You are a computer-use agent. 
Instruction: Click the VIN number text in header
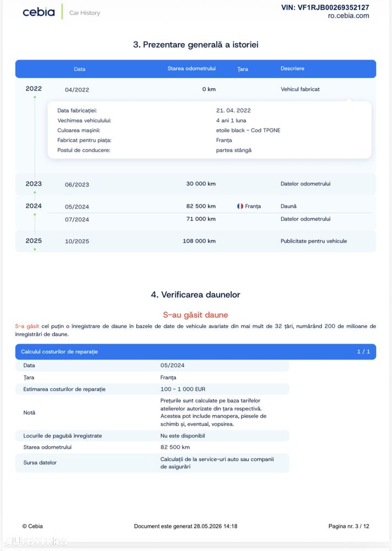[x=325, y=7]
